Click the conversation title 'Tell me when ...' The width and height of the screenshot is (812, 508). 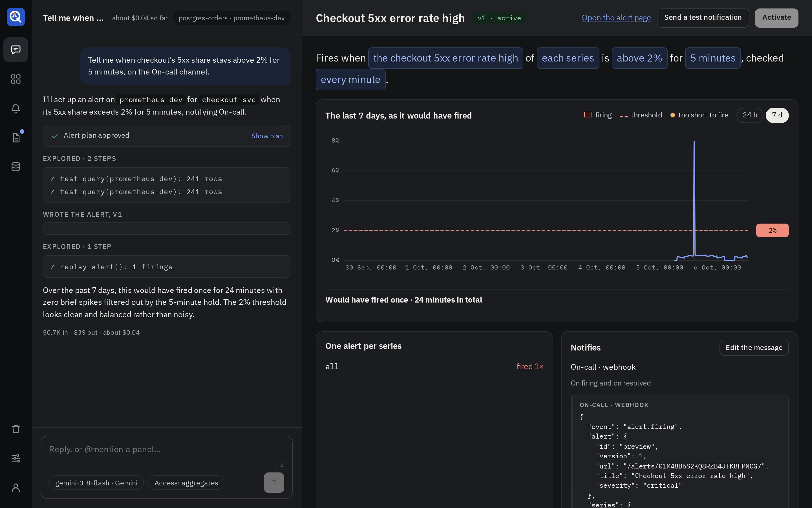(73, 18)
